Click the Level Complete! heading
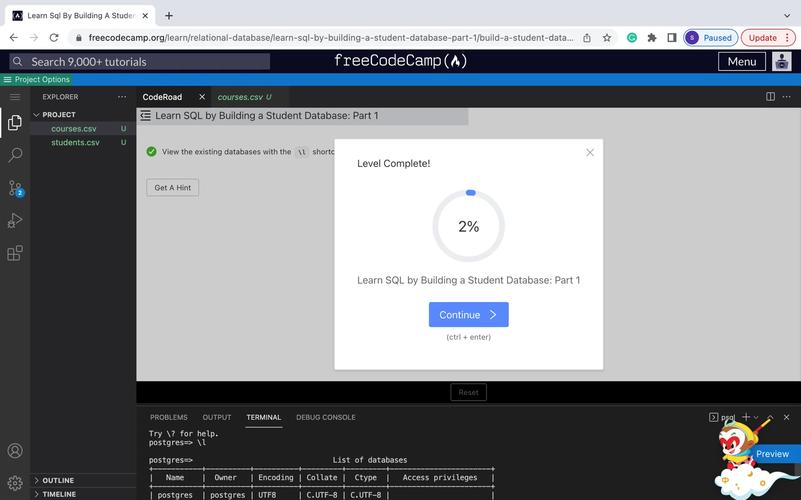The height and width of the screenshot is (500, 801). coord(393,163)
